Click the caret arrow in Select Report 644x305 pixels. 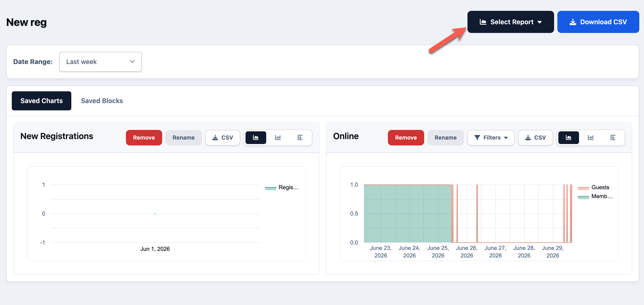pos(540,22)
